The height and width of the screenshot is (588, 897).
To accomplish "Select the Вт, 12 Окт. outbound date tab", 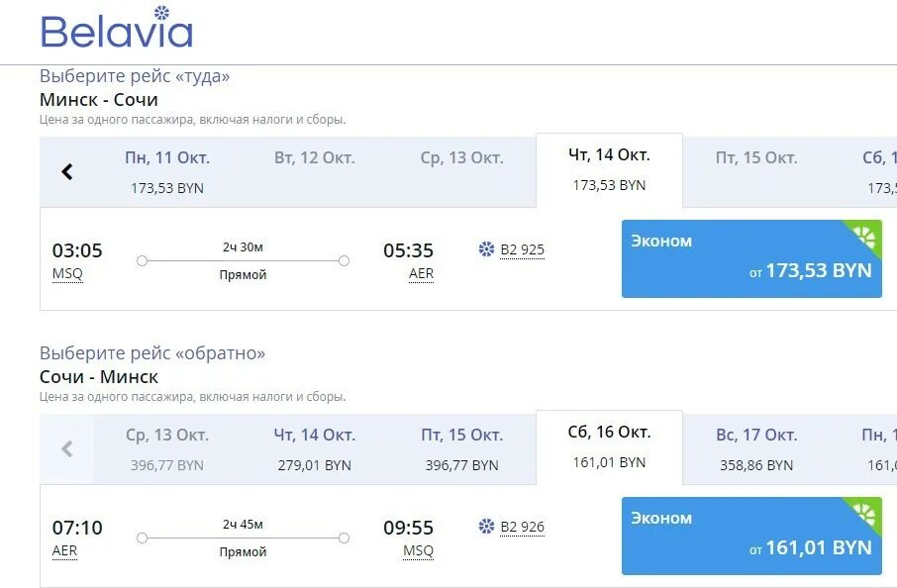I will [x=315, y=171].
